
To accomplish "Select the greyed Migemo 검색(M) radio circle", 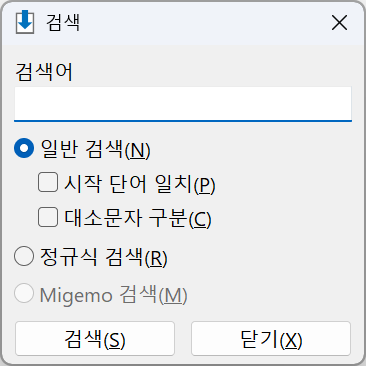I will [24, 293].
